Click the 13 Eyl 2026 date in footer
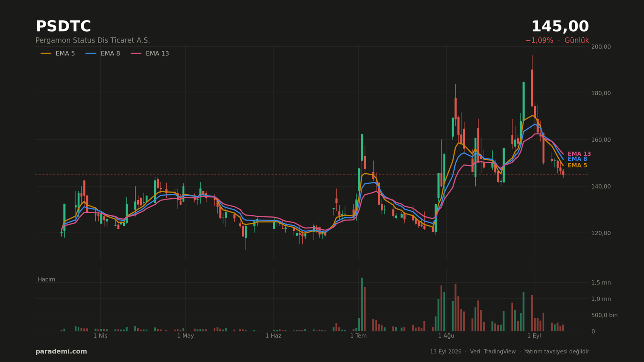The image size is (644, 362). [x=446, y=352]
